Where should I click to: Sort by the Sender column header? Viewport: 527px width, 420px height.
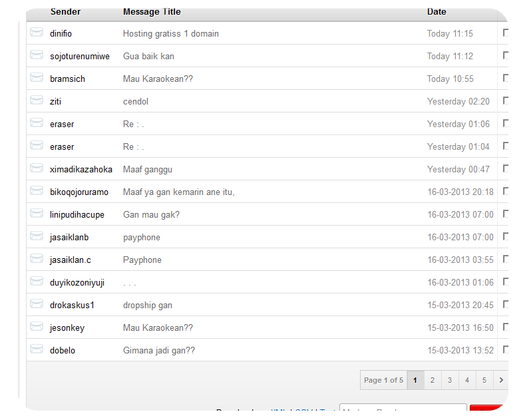pyautogui.click(x=65, y=12)
